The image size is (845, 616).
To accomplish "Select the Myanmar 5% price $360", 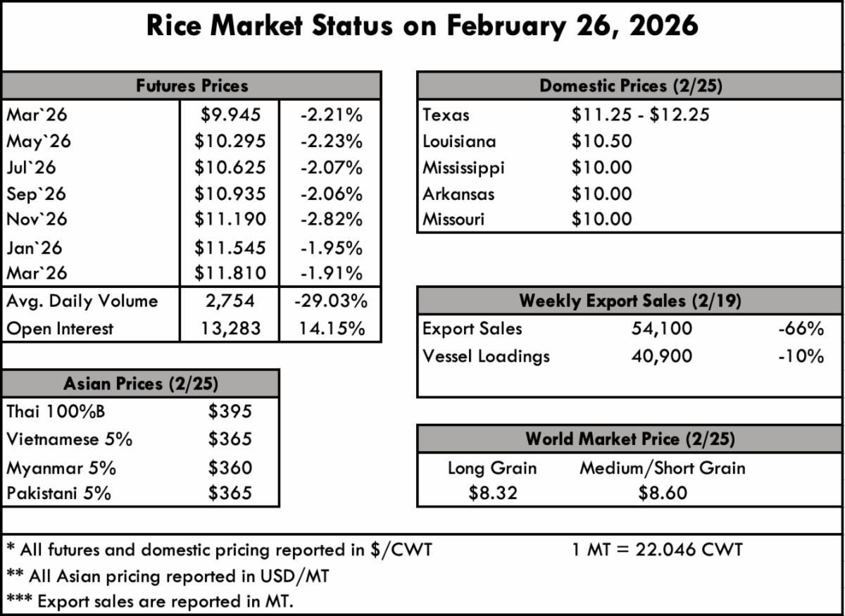I will click(x=230, y=467).
